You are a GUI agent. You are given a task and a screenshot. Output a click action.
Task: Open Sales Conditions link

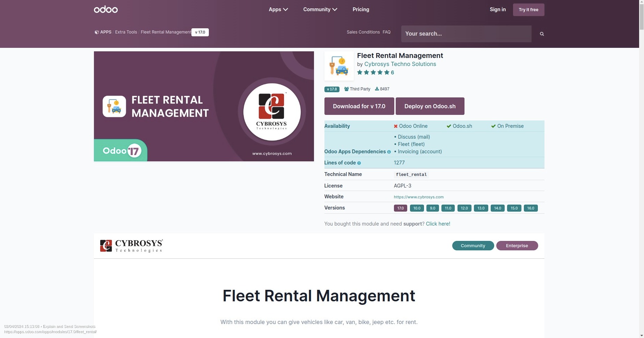point(363,32)
